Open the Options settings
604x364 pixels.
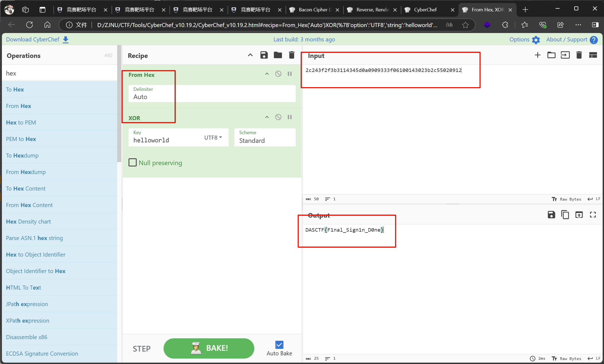pyautogui.click(x=524, y=40)
